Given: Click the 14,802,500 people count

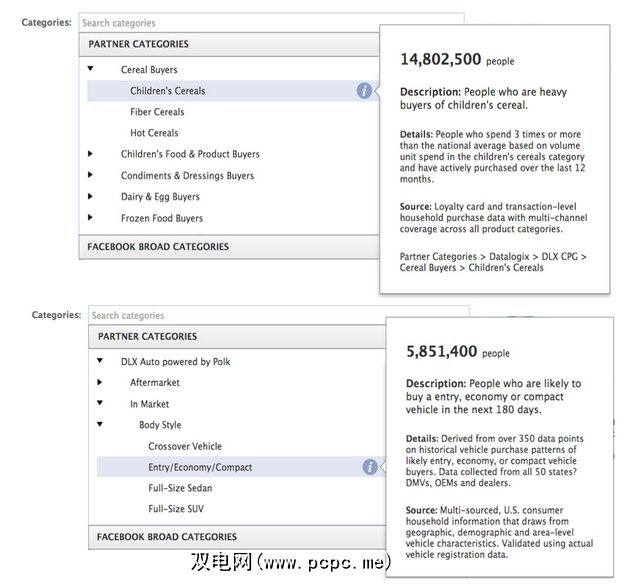Looking at the screenshot, I should [x=457, y=60].
